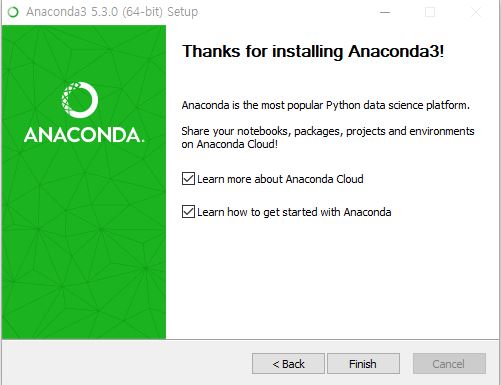Uncheck Learn how to get started box
Screen dimensions: 501x385
pyautogui.click(x=188, y=212)
